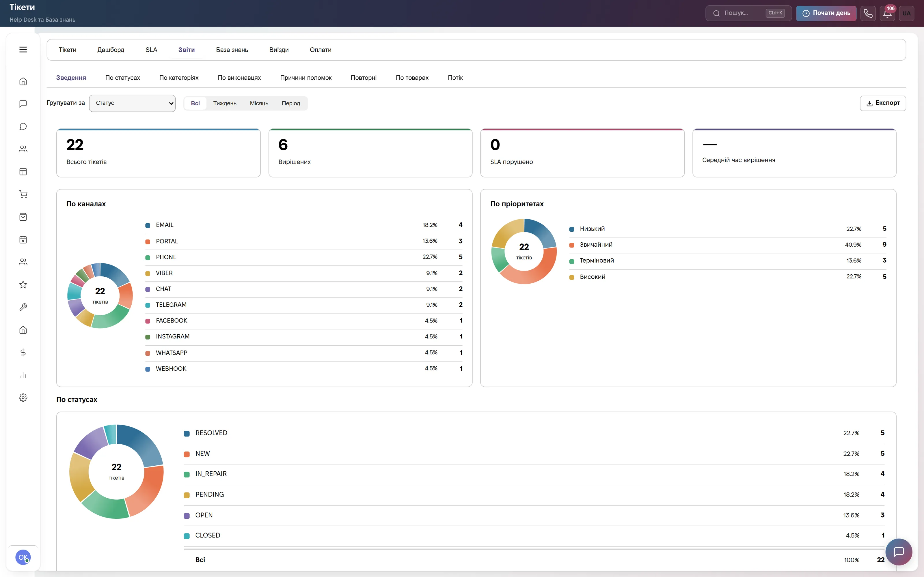Click the PHONE green color swatch in legend

click(148, 258)
